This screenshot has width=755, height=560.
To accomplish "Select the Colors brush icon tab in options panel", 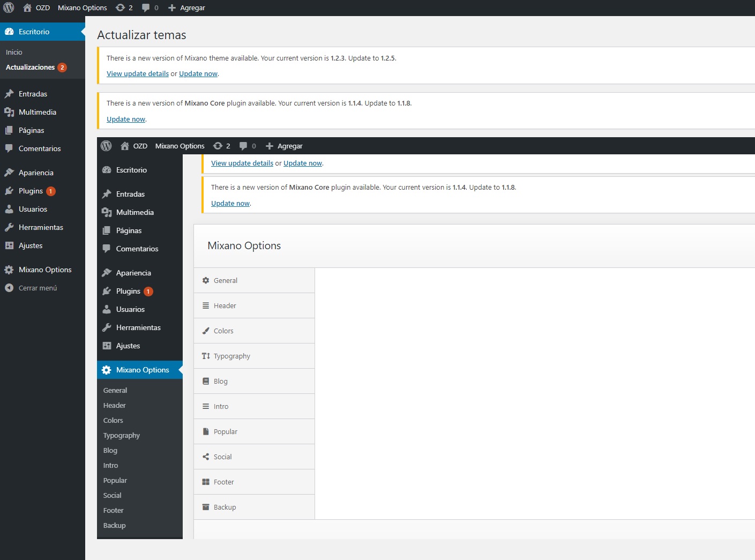I will click(206, 331).
